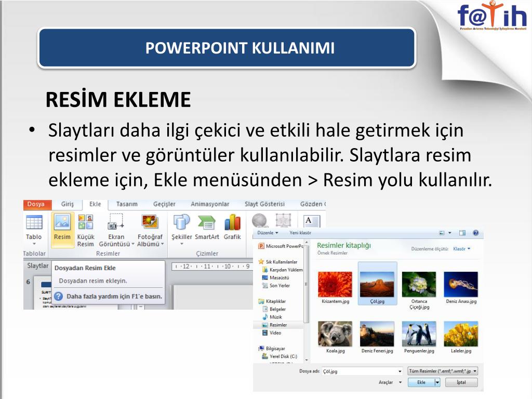Select the Ekle ribbon tab
This screenshot has height=399, width=532.
pos(95,204)
